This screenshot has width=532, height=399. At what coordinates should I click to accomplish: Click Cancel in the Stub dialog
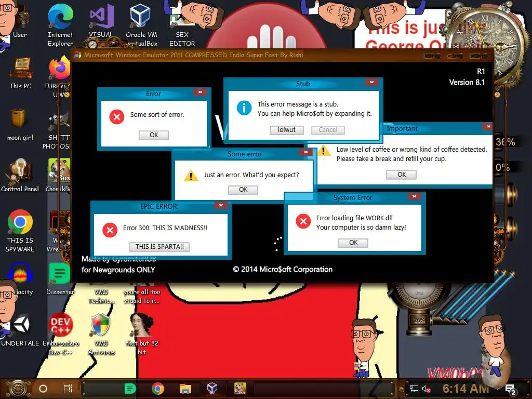coord(328,130)
